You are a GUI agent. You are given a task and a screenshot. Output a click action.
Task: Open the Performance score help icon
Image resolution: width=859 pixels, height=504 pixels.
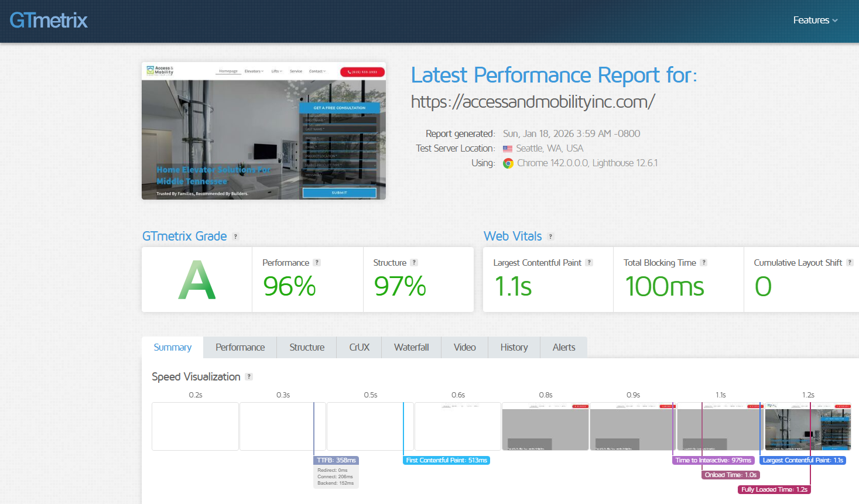pyautogui.click(x=317, y=263)
